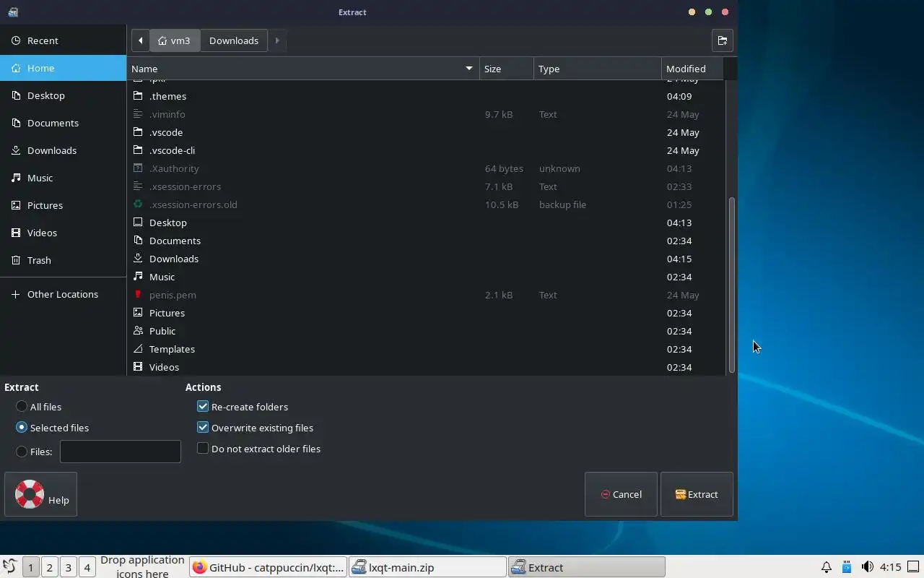Click the Home icon in sidebar
Screen dimensions: 924x578
click(16, 68)
